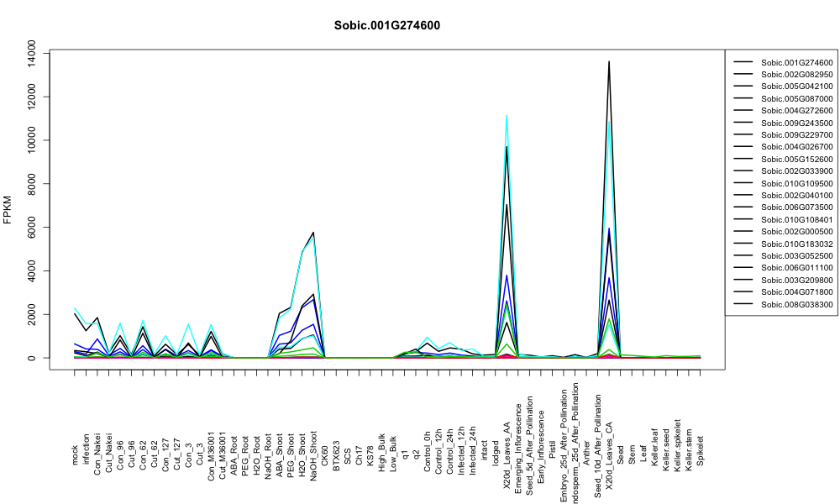The width and height of the screenshot is (840, 504).
Task: Click the tallest black peak at X20d_Leaves_CA
Action: (609, 62)
